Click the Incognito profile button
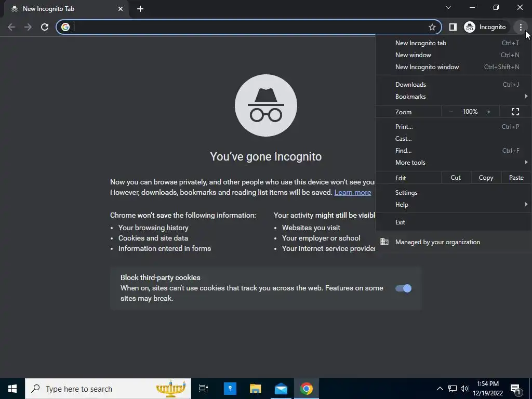Screen dimensions: 532x399 (485, 27)
